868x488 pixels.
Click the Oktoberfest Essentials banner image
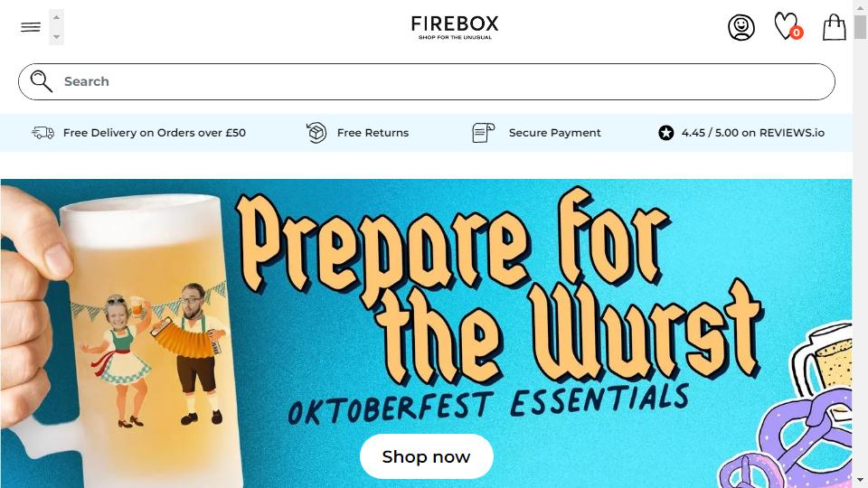point(426,333)
